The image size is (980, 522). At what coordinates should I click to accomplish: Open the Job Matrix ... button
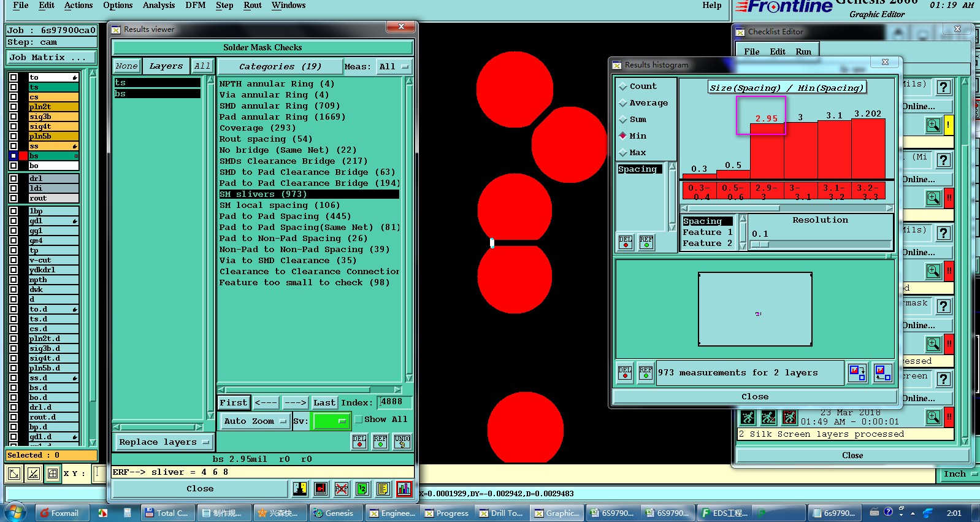coord(52,57)
